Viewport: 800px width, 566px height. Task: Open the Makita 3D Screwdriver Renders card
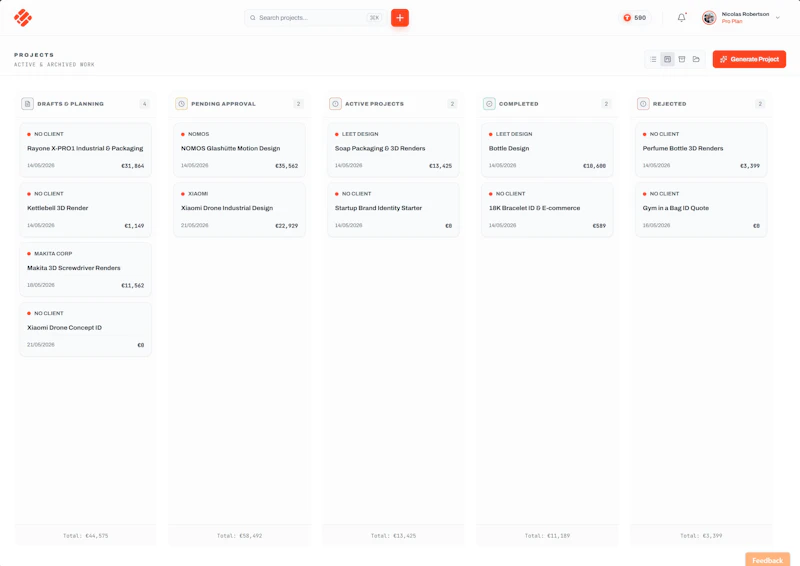coord(86,269)
